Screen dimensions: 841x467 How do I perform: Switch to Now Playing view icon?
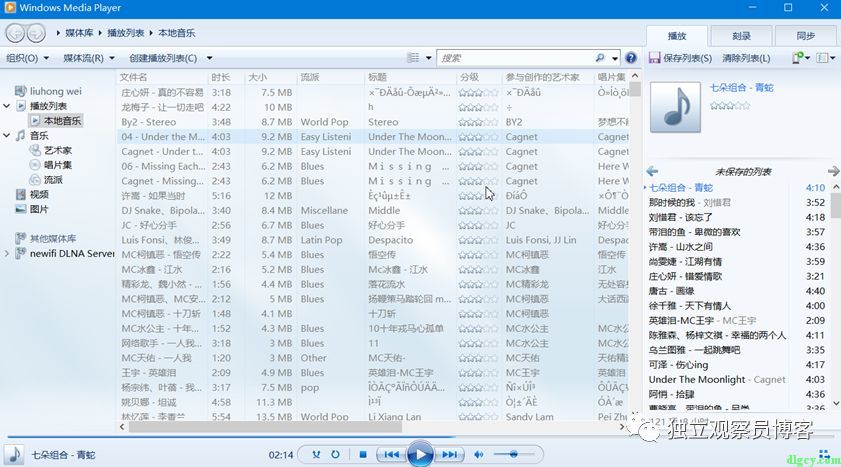pyautogui.click(x=824, y=455)
